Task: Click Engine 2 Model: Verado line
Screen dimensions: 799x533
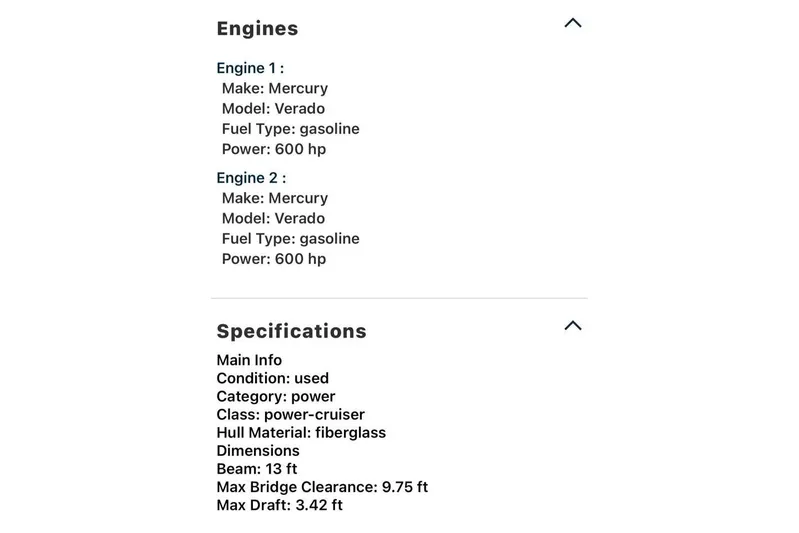Action: (x=273, y=218)
